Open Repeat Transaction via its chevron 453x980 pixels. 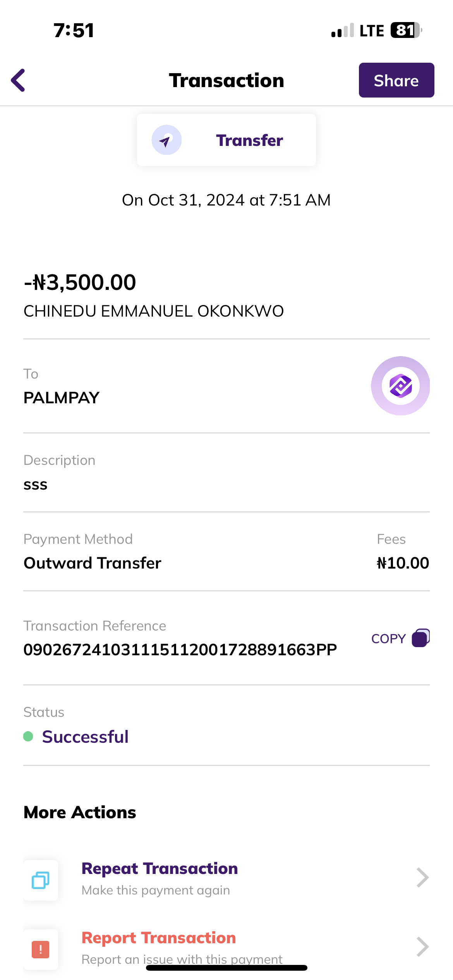click(x=422, y=877)
